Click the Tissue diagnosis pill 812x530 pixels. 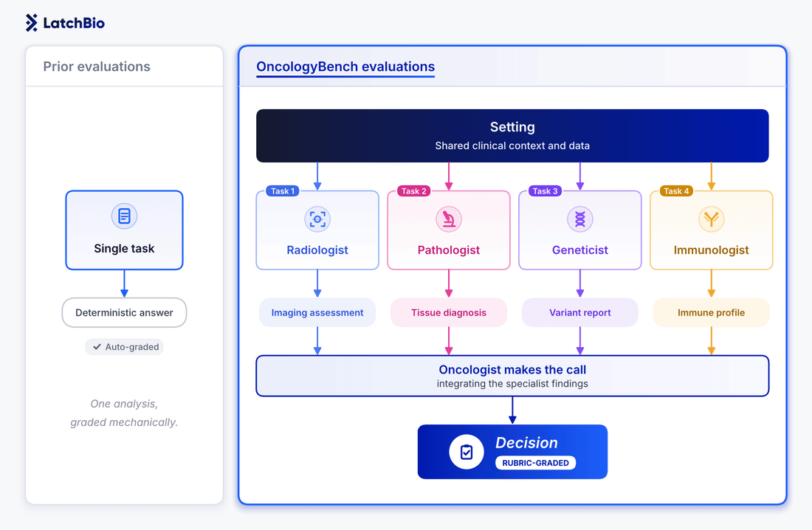(449, 312)
